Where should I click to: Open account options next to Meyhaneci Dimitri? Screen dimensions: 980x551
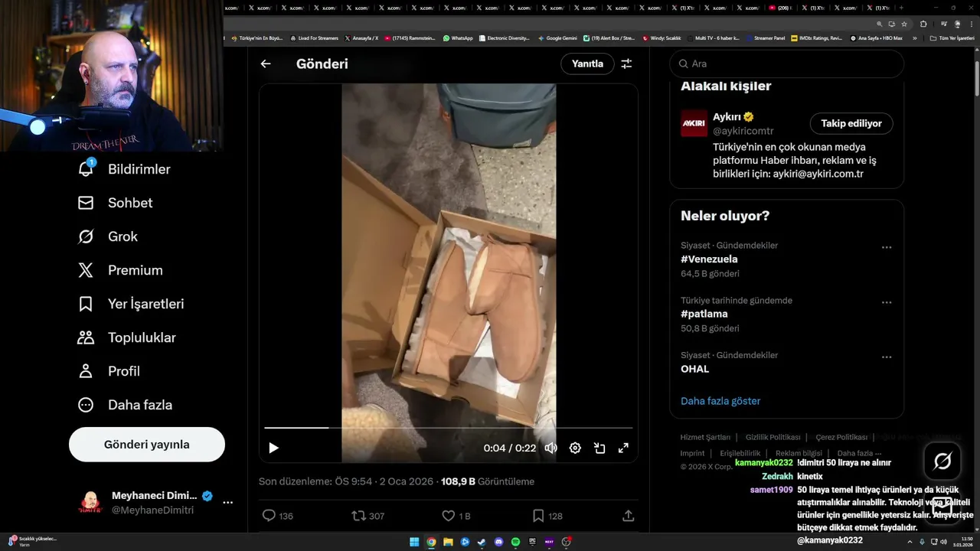point(227,503)
